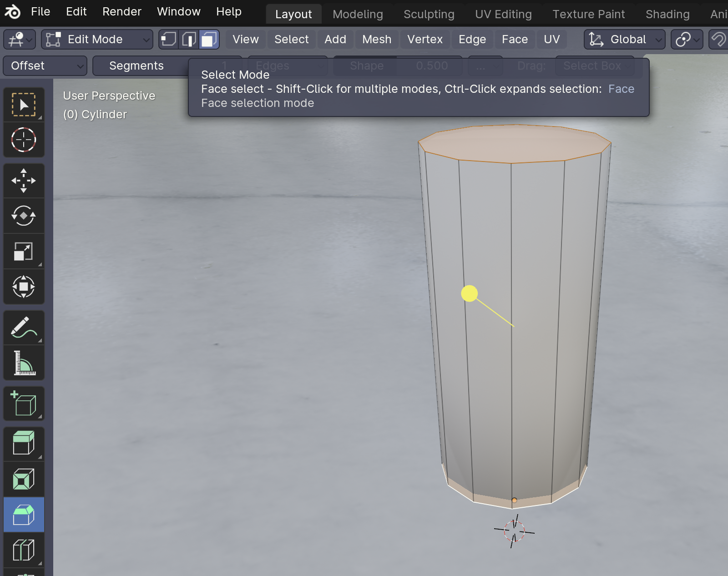Open the Render menu
Image resolution: width=728 pixels, height=576 pixels.
point(121,12)
